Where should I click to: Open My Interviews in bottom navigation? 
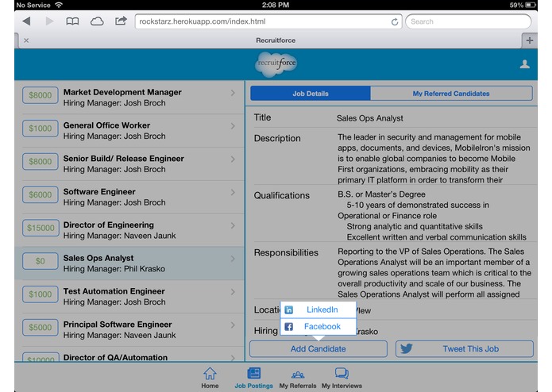pyautogui.click(x=342, y=378)
